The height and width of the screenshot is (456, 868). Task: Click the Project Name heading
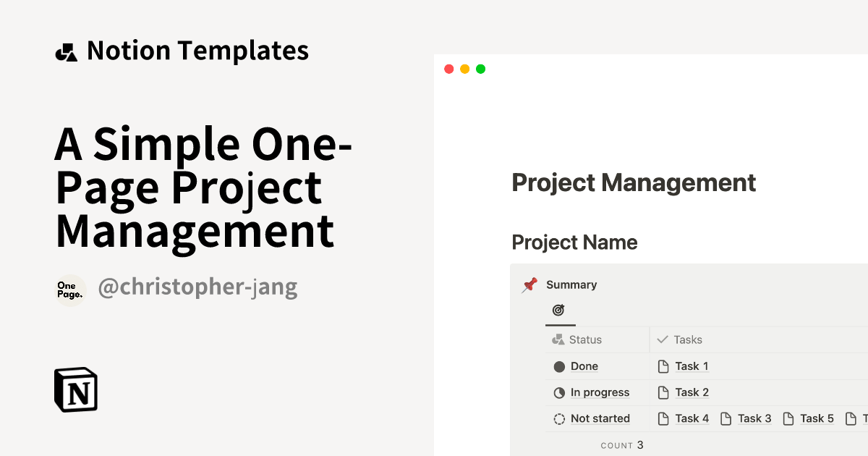(x=574, y=242)
